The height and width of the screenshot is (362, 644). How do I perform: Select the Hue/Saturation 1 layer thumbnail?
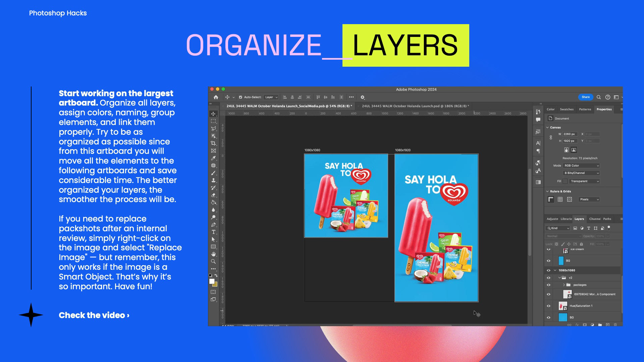coord(563,306)
